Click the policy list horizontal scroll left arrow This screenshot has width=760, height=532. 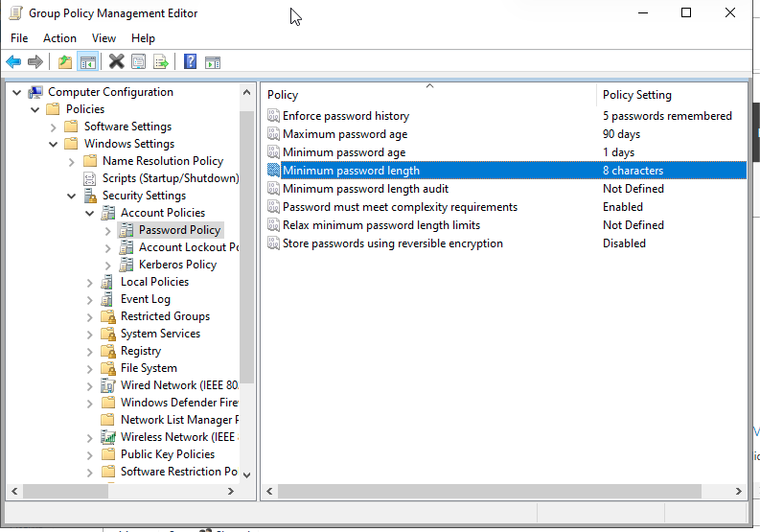[269, 492]
